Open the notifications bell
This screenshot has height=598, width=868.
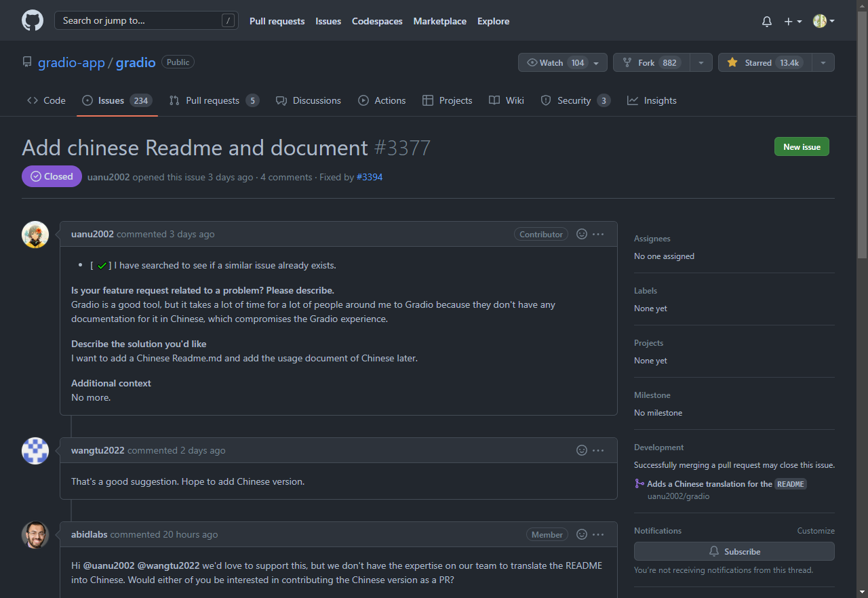coord(767,22)
